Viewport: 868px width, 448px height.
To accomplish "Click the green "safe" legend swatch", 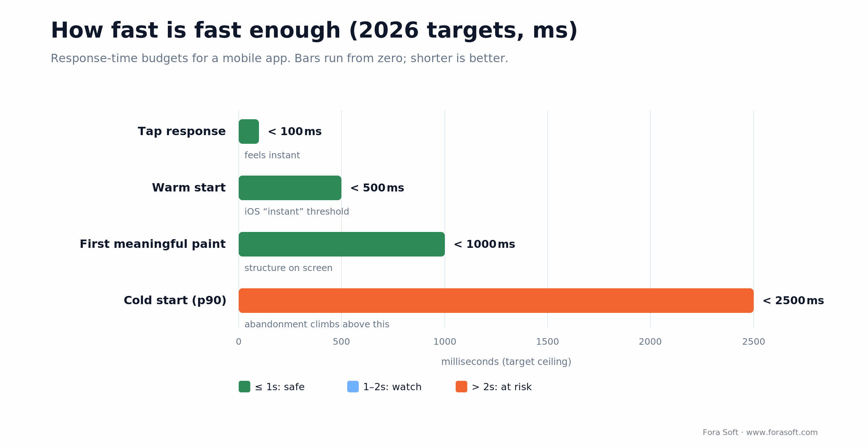I will (x=244, y=387).
